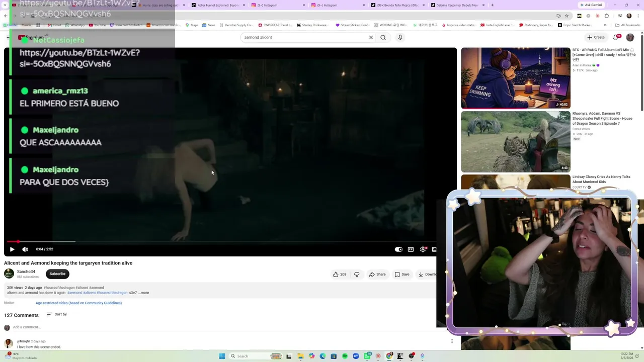Image resolution: width=644 pixels, height=362 pixels.
Task: Open the hashtag #aemond link in description
Action: point(74,293)
